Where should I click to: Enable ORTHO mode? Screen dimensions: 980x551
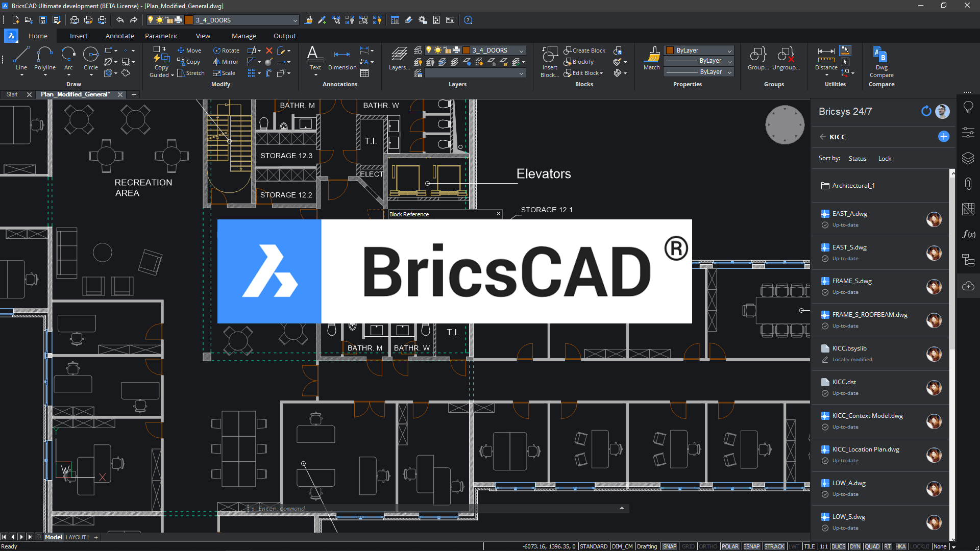coord(708,546)
